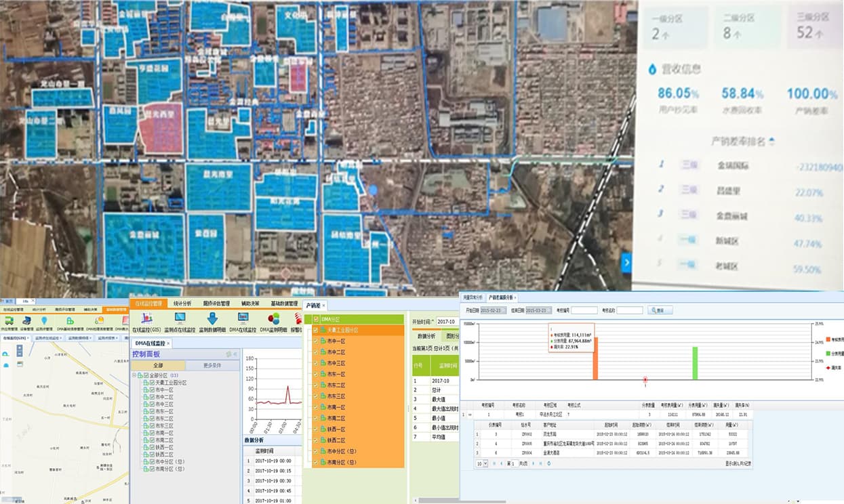Close the DMA在线监控 tab
The height and width of the screenshot is (504, 844).
(168, 343)
